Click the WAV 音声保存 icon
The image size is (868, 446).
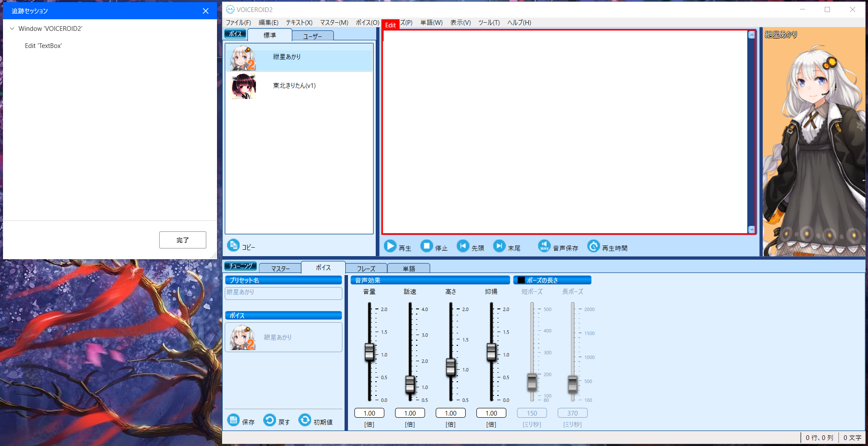click(544, 246)
